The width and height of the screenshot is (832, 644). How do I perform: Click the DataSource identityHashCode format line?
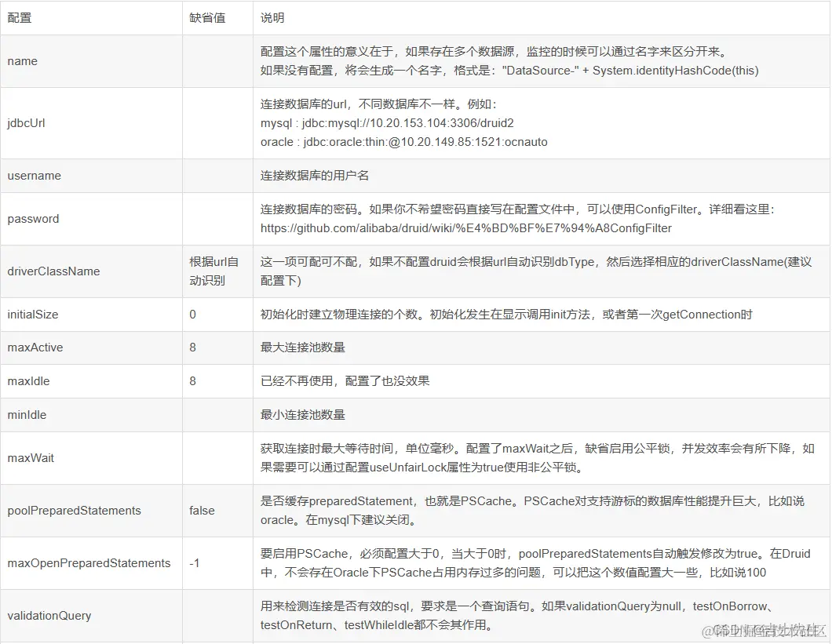pos(509,71)
